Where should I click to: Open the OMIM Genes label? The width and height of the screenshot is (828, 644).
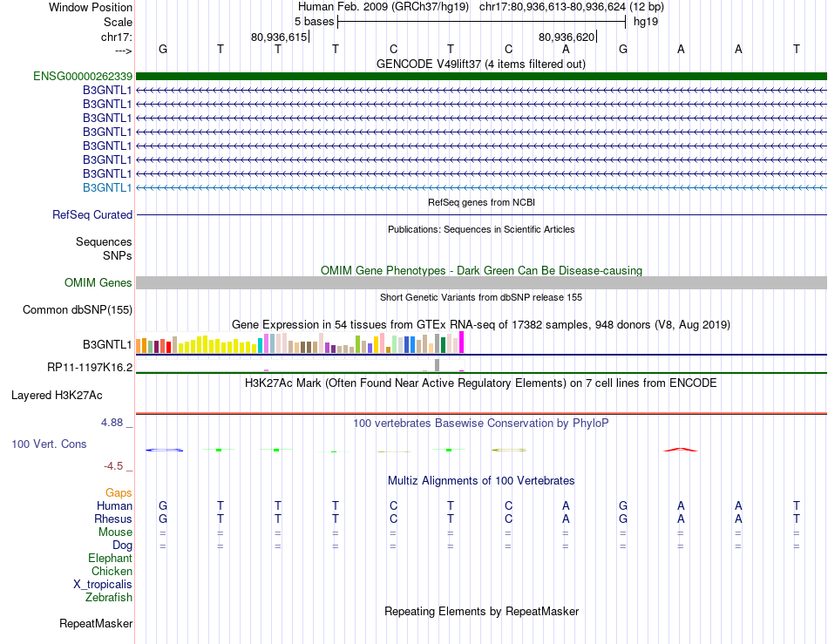98,282
